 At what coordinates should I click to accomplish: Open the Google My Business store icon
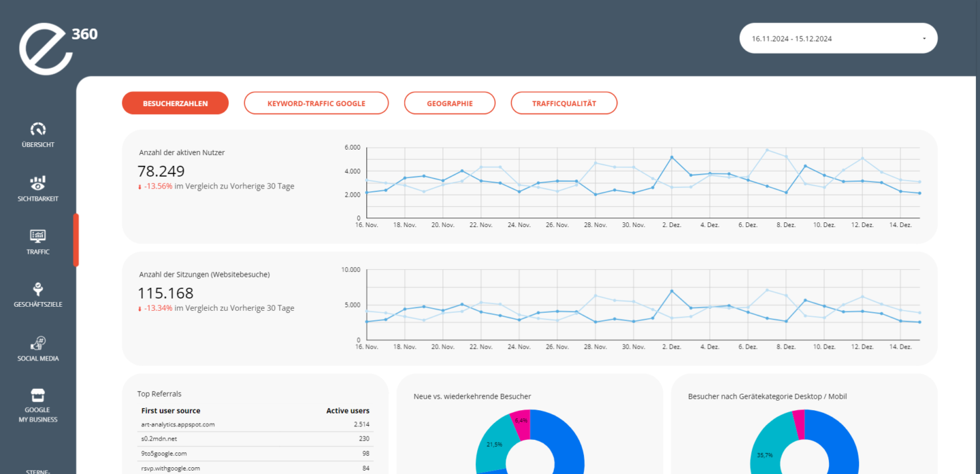[38, 395]
